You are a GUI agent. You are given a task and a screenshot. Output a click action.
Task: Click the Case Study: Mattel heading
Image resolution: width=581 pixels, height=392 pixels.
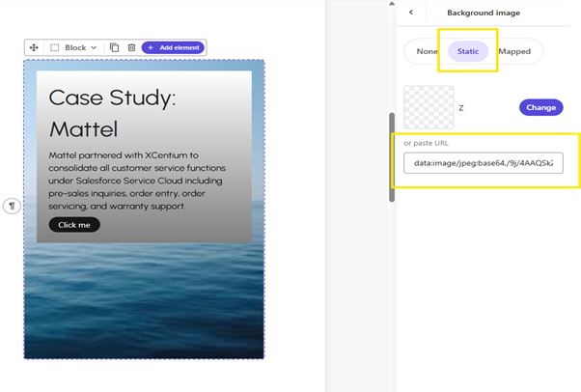pyautogui.click(x=112, y=113)
